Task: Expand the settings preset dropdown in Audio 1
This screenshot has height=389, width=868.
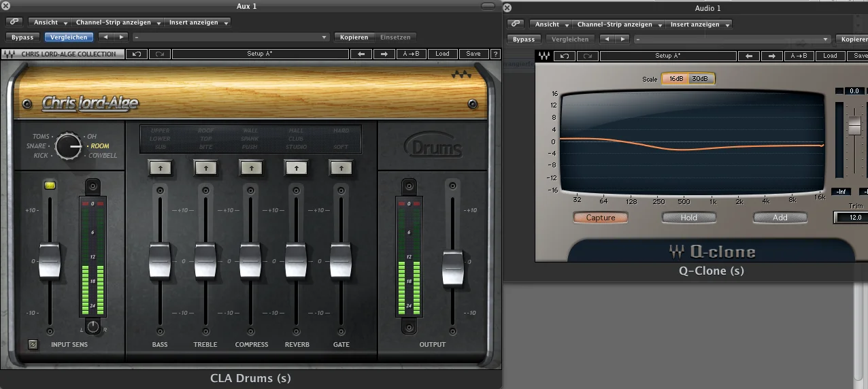Action: click(733, 39)
